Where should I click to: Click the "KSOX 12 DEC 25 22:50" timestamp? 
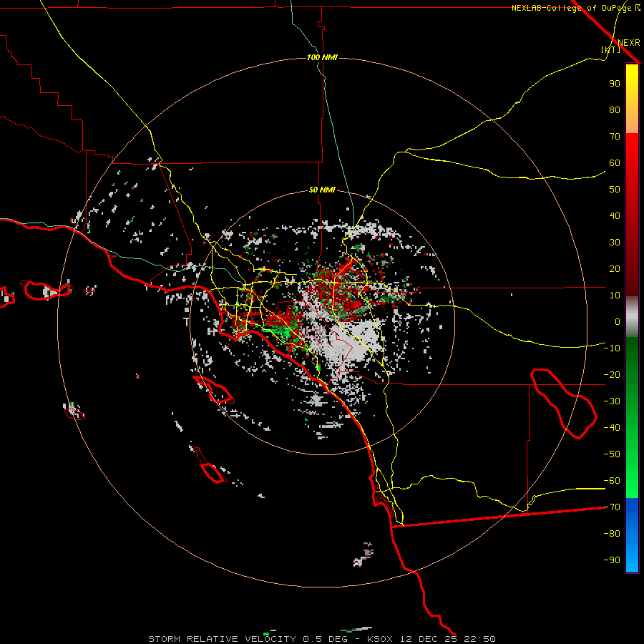(x=431, y=639)
